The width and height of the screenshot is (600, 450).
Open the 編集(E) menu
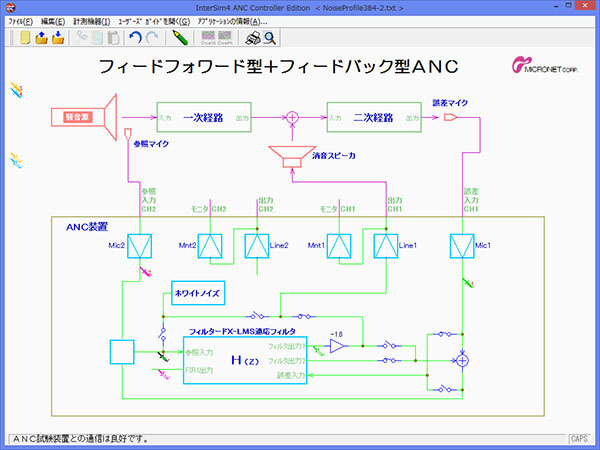tap(53, 21)
